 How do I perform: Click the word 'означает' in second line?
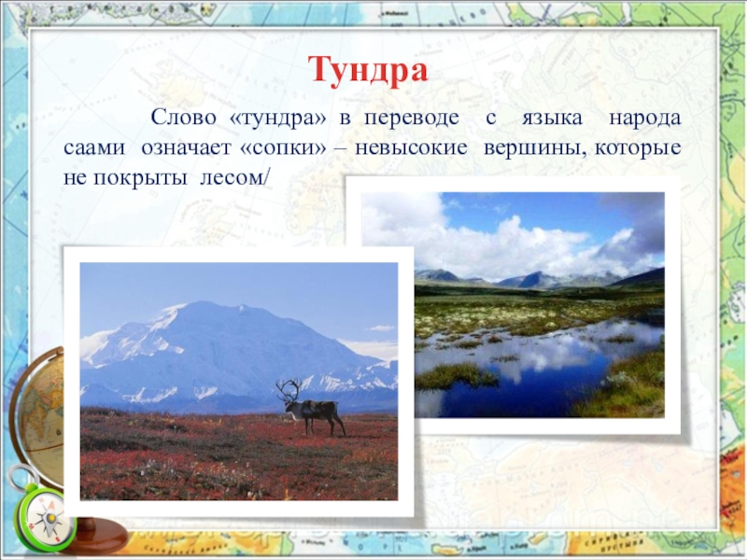point(186,147)
